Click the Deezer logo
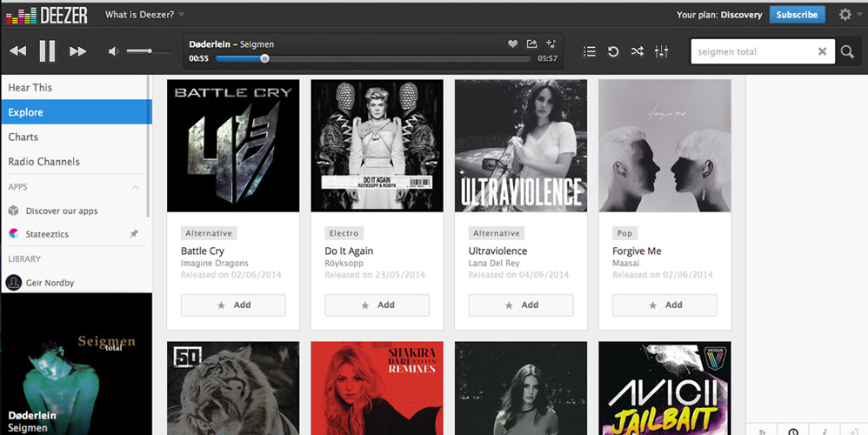This screenshot has height=435, width=868. 46,15
